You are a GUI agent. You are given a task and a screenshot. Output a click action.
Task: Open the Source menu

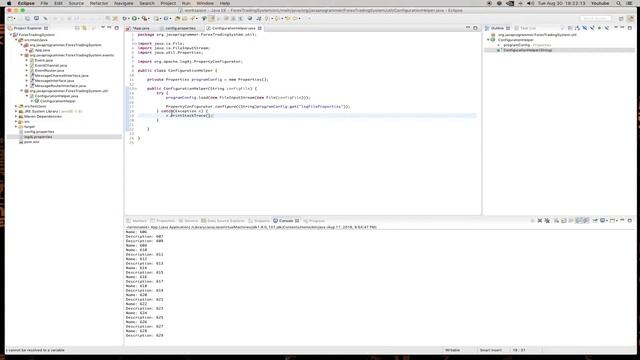(x=76, y=3)
